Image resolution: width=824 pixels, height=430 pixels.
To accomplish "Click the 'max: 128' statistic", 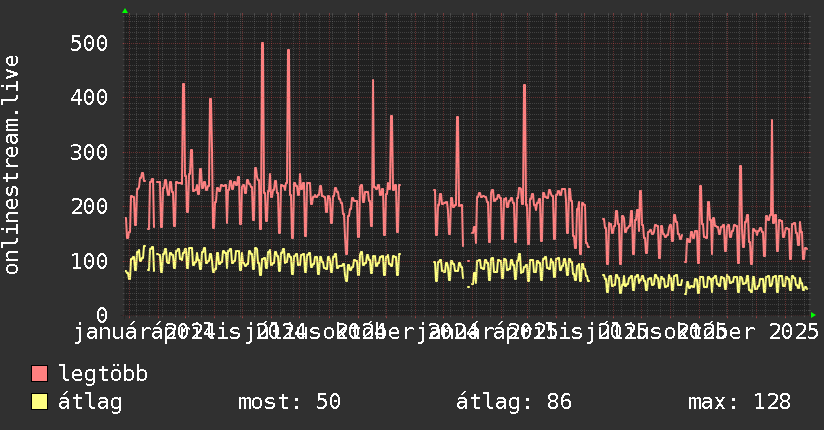I will click(x=739, y=402).
